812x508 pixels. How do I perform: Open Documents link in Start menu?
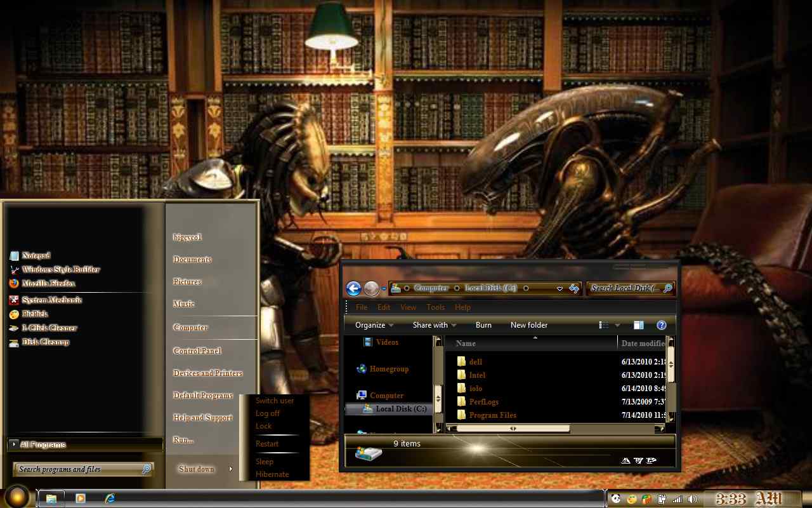point(192,260)
